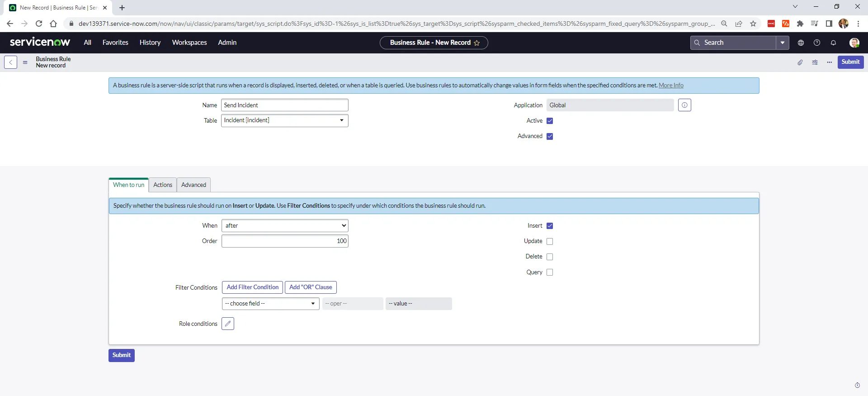The image size is (868, 396).
Task: Go back in browser history
Action: [10, 24]
